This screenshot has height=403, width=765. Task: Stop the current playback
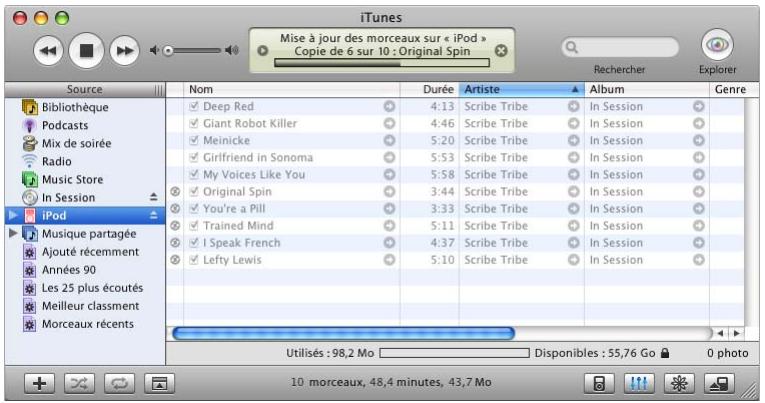click(x=86, y=50)
